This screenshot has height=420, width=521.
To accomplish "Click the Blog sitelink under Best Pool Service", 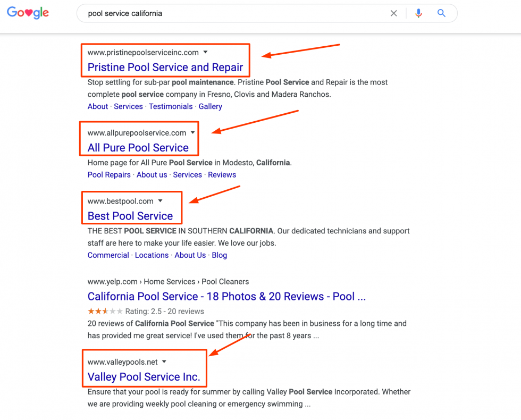I will [x=220, y=255].
